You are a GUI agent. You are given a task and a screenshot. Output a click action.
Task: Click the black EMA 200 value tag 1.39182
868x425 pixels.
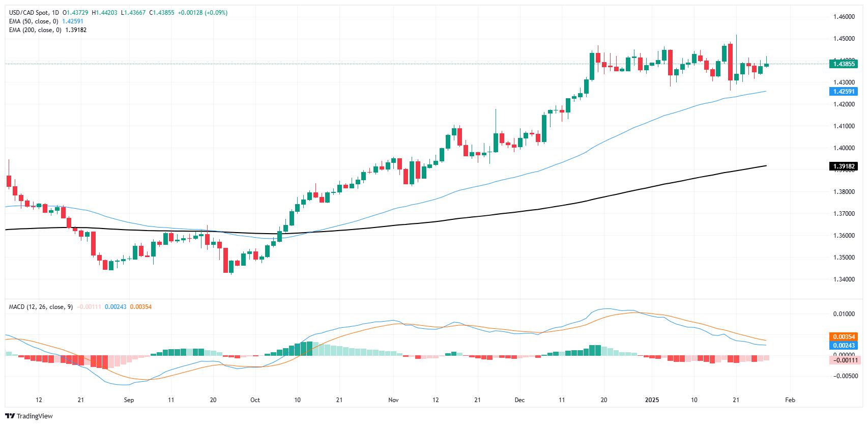coord(843,166)
